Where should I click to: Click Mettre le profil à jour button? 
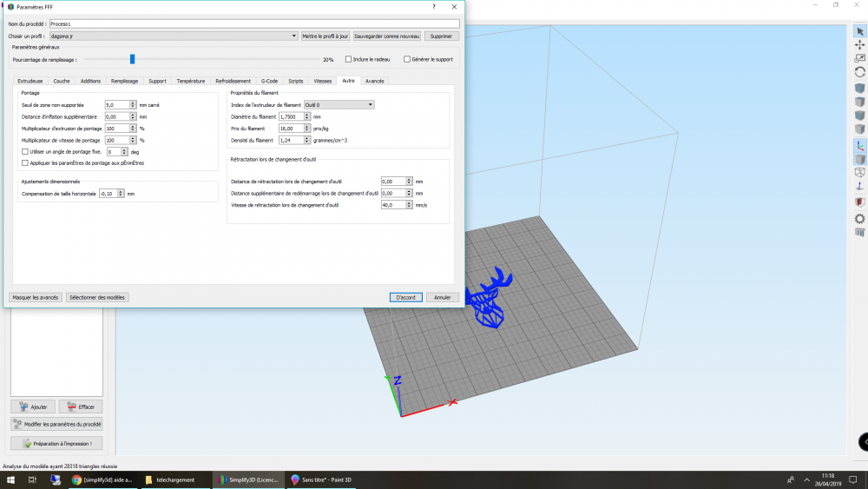(x=325, y=36)
